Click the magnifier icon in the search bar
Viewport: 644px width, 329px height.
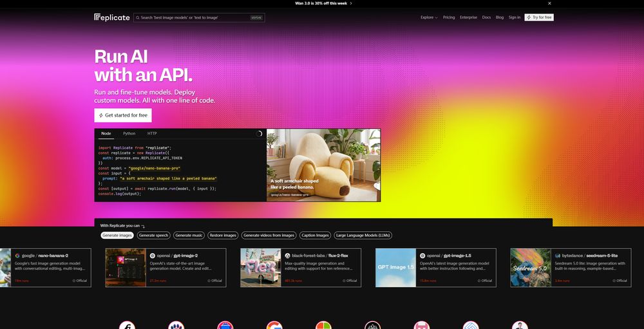coord(138,17)
